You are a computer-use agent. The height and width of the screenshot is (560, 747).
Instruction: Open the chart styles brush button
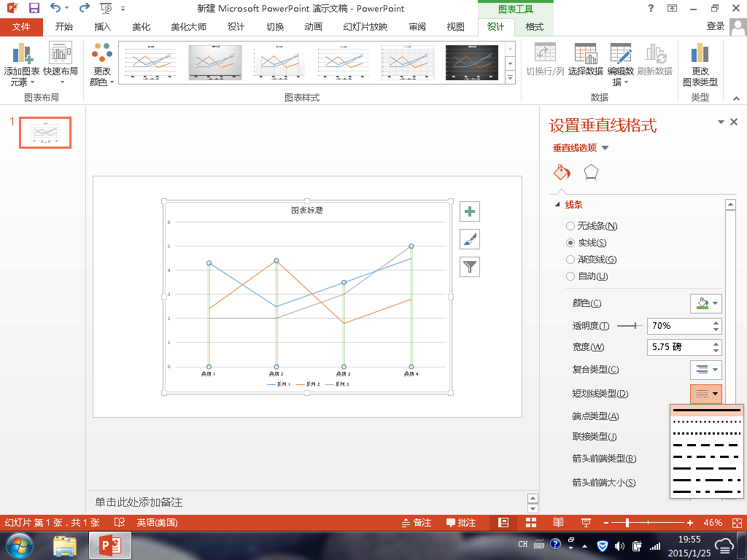pyautogui.click(x=470, y=239)
